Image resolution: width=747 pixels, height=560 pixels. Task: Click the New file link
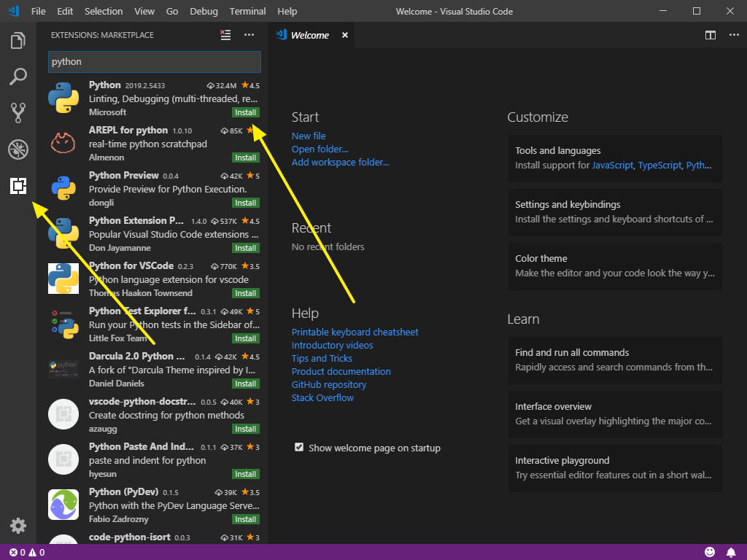[309, 136]
